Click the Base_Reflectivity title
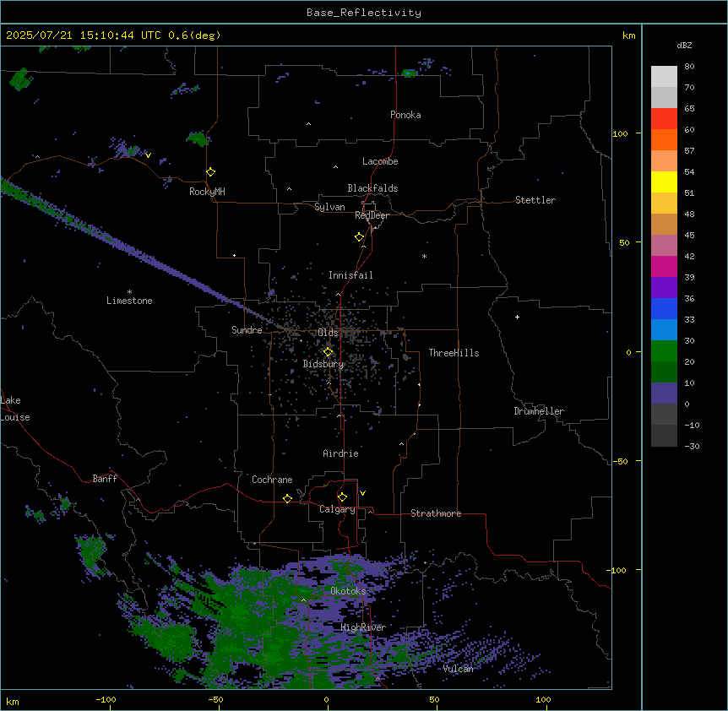 point(364,13)
